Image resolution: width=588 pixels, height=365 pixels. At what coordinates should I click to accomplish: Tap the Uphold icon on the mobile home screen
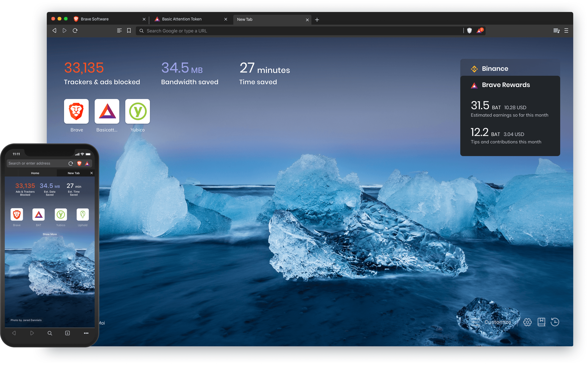(83, 214)
